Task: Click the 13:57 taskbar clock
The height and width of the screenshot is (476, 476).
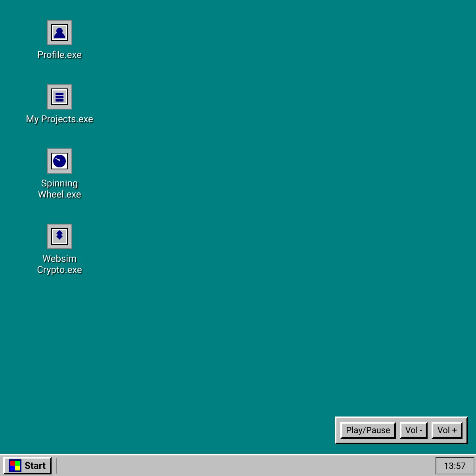Action: [455, 466]
